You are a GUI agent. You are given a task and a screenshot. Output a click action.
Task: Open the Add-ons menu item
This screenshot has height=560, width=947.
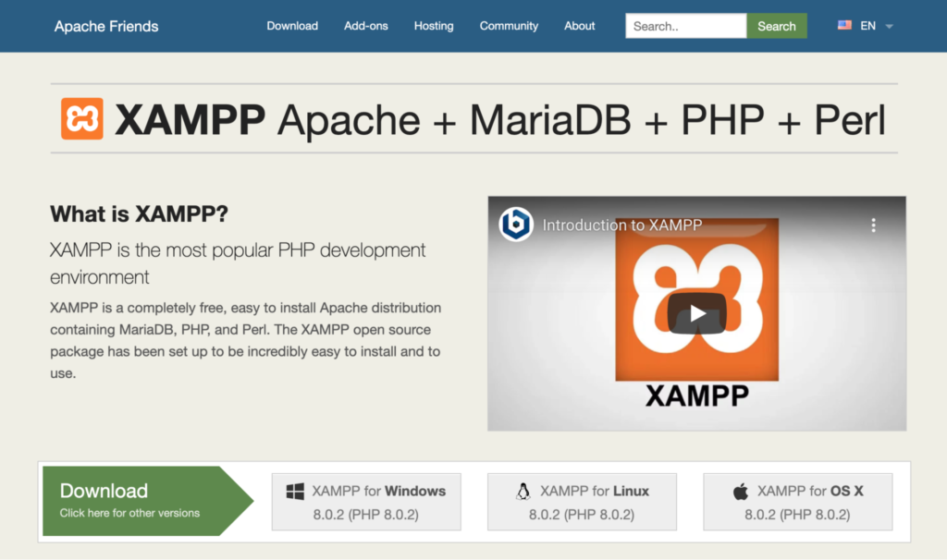click(x=366, y=26)
